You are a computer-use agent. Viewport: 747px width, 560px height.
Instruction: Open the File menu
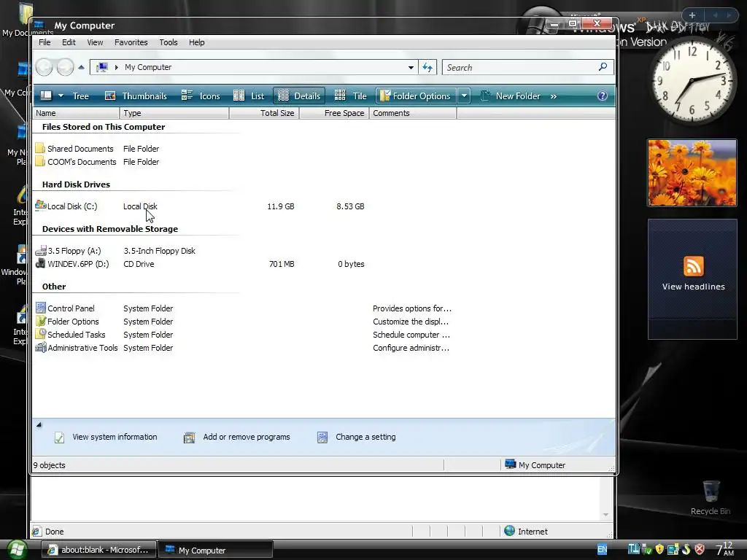coord(44,42)
